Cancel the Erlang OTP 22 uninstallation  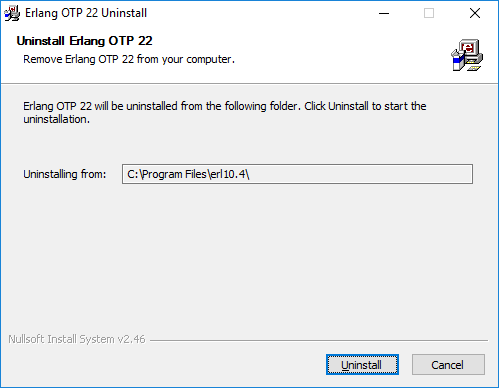pos(448,365)
